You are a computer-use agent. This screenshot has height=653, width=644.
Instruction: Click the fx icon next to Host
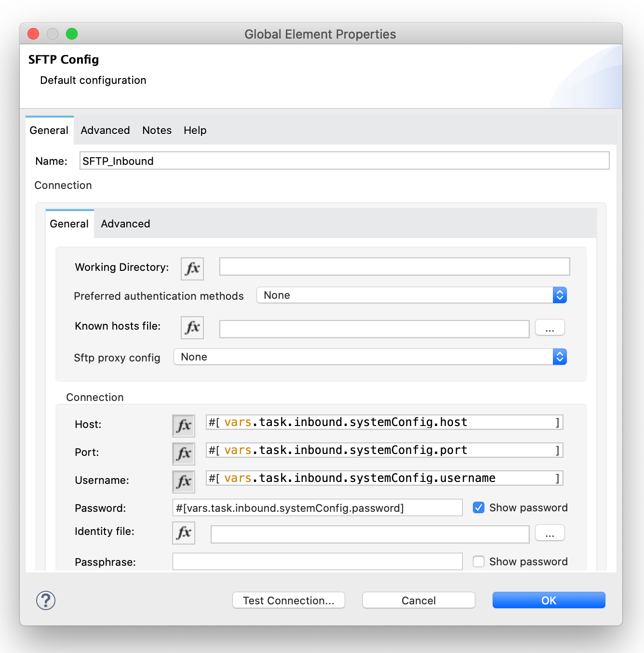click(183, 425)
